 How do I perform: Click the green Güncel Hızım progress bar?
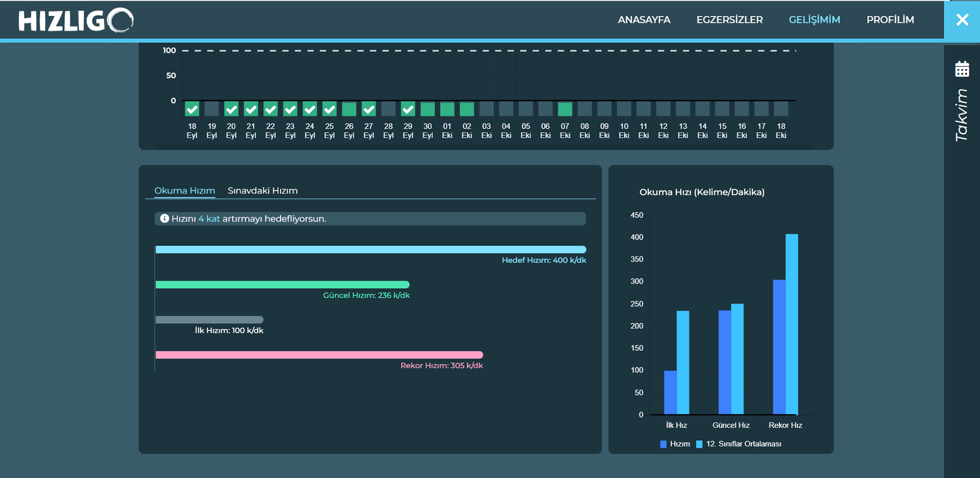pyautogui.click(x=282, y=285)
